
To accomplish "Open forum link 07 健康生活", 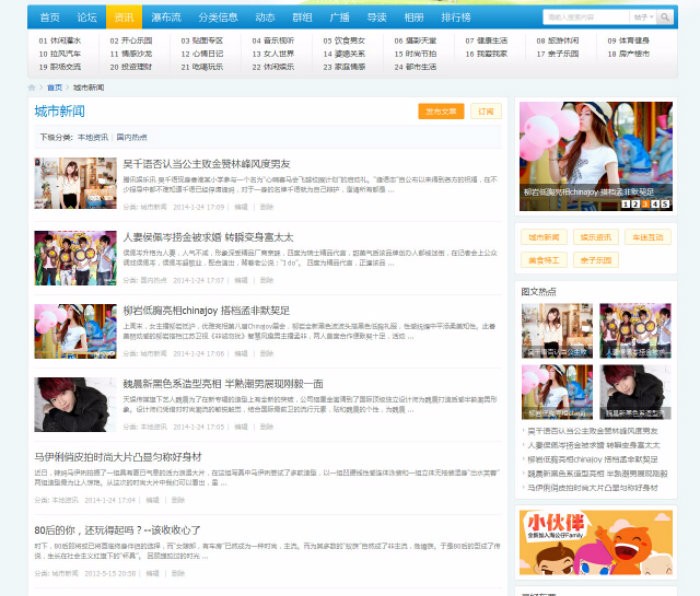I will pyautogui.click(x=487, y=41).
